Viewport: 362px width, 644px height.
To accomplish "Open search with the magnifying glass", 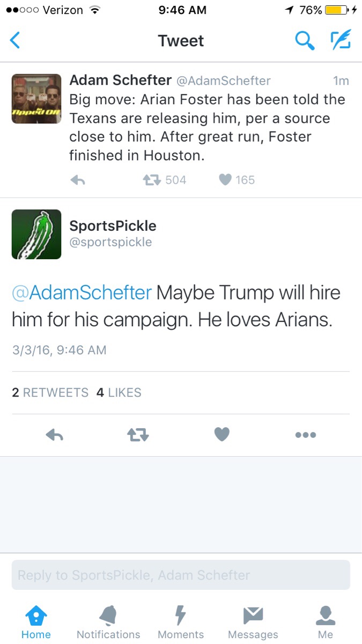I will pyautogui.click(x=305, y=41).
